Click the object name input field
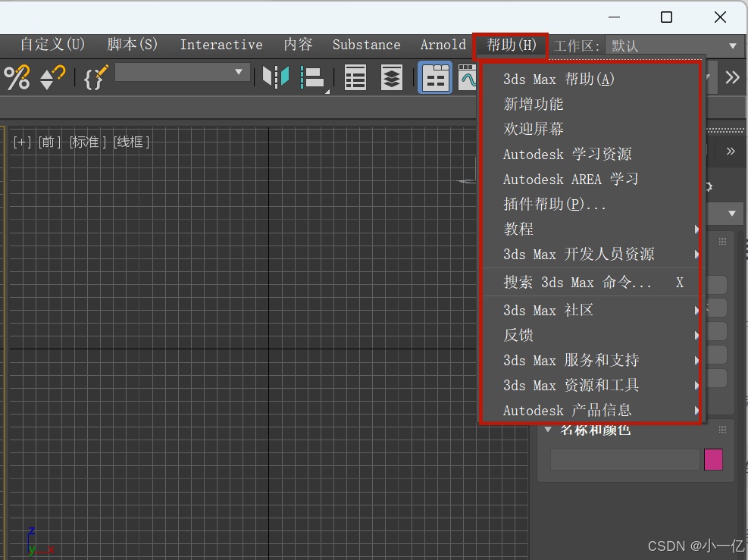The image size is (748, 560). pyautogui.click(x=625, y=459)
